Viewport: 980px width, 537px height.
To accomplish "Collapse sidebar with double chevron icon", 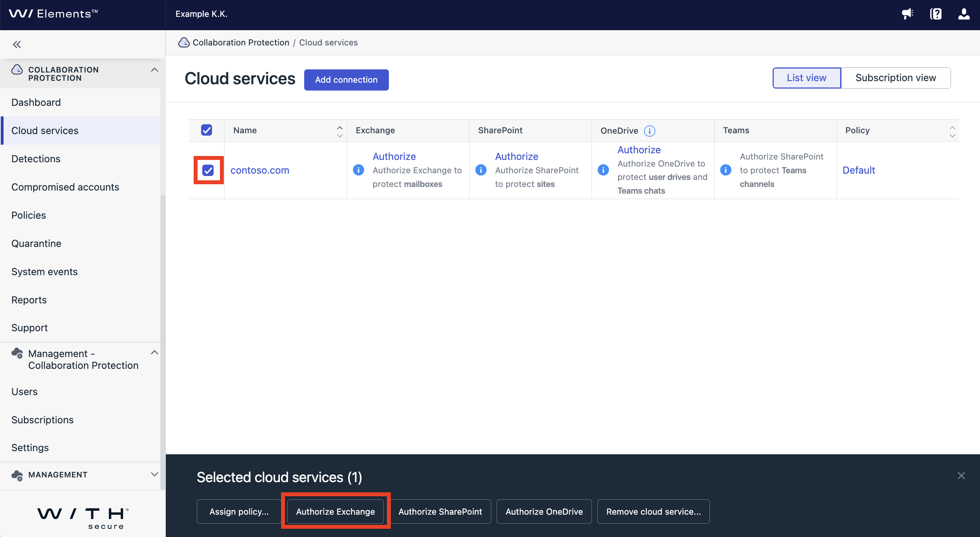I will pyautogui.click(x=17, y=44).
